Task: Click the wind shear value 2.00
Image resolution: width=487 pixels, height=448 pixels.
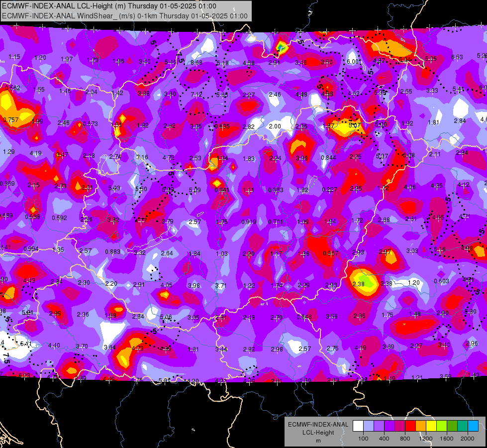Action: tap(275, 126)
